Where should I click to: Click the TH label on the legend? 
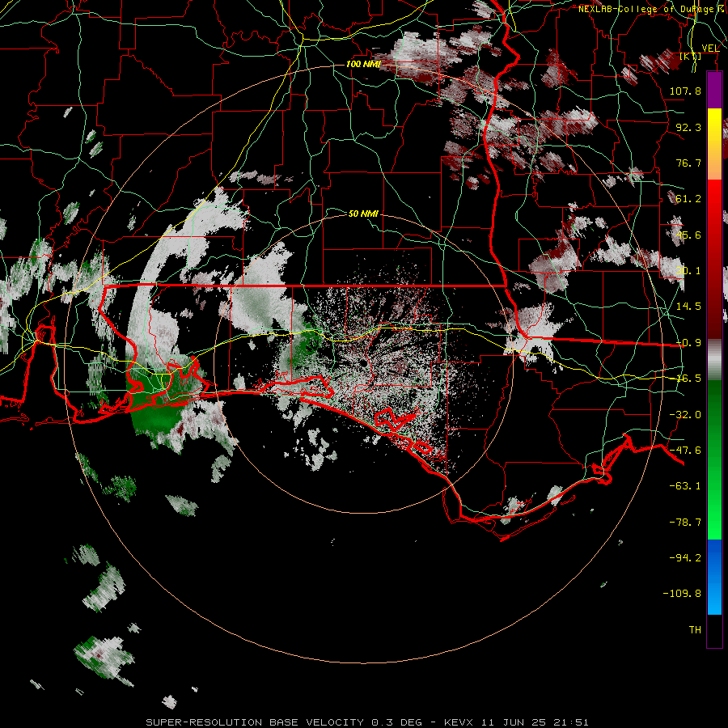coord(695,629)
